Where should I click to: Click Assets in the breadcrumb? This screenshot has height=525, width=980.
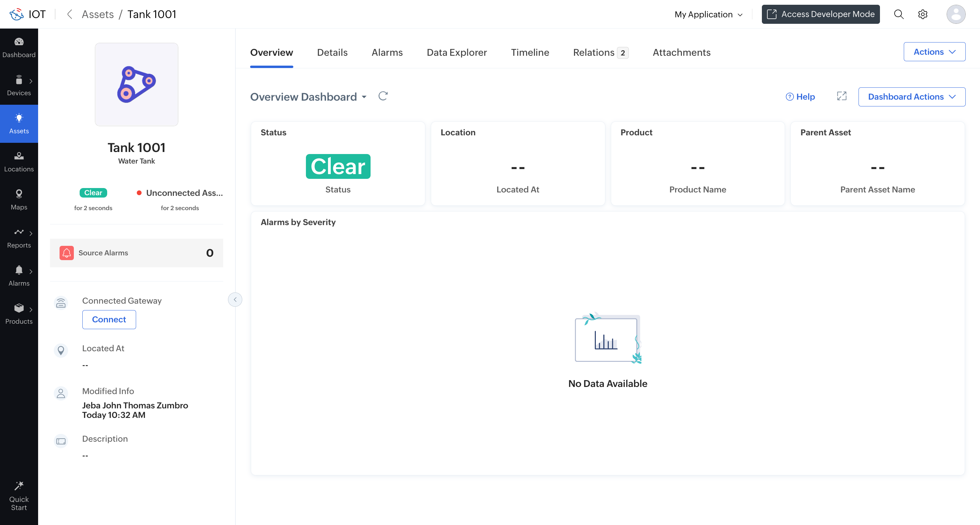point(98,14)
